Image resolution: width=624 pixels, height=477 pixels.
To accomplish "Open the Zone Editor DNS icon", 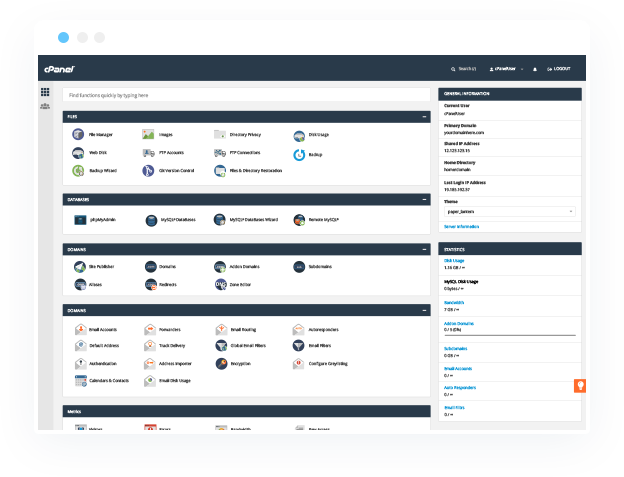I will [220, 284].
